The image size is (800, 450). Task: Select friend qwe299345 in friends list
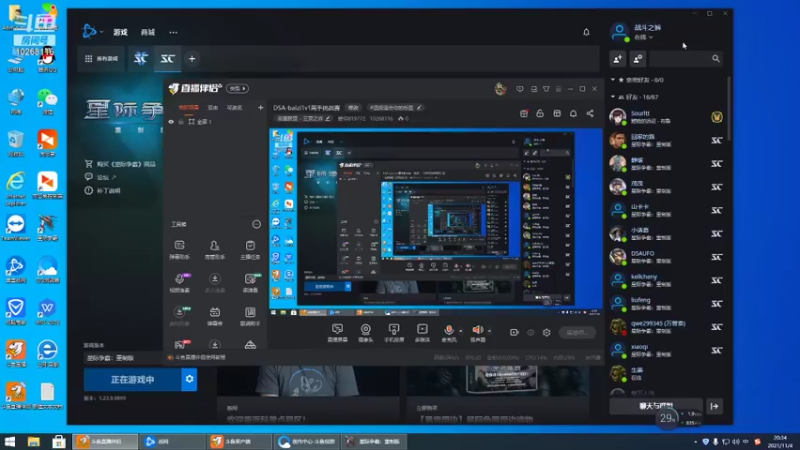666,327
